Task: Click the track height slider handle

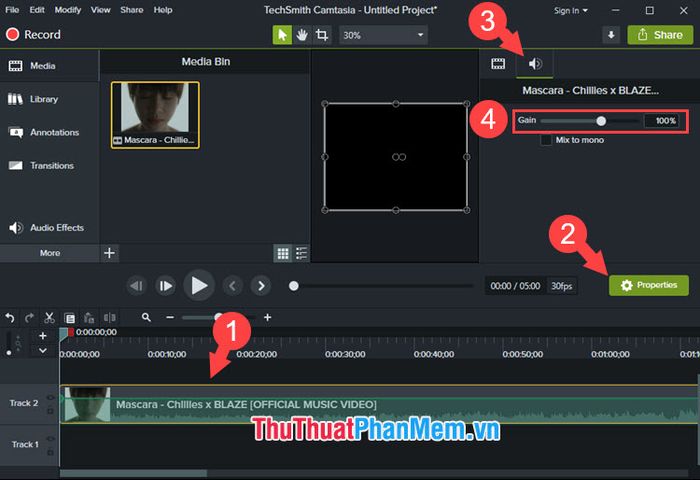Action: coord(9,353)
